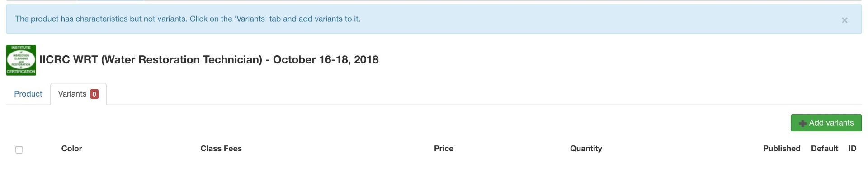Click the Price column header
This screenshot has height=189, width=868.
click(x=443, y=149)
